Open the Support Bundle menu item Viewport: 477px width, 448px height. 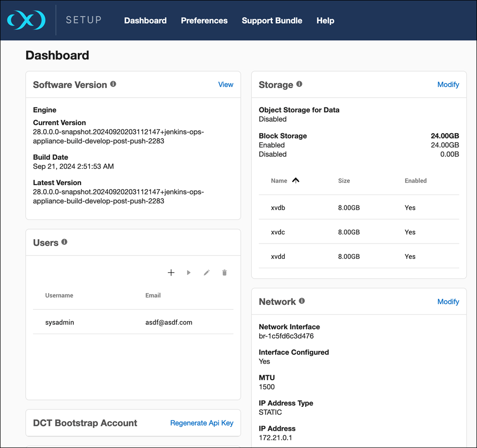[x=272, y=21]
